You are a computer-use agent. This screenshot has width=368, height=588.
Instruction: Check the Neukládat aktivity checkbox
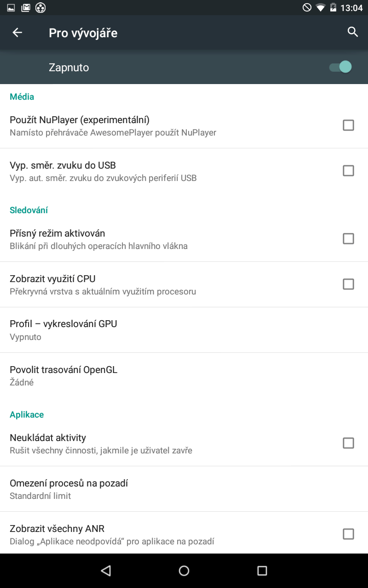tap(349, 443)
